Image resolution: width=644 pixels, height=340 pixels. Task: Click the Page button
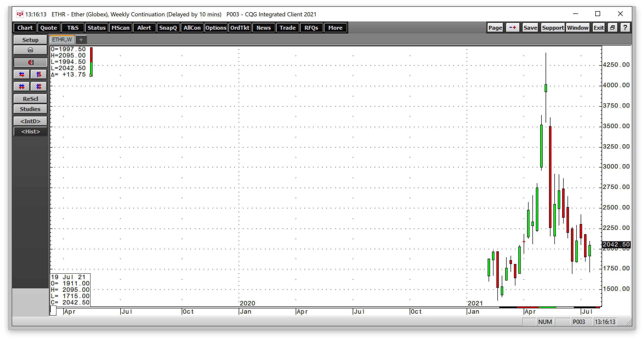click(495, 28)
